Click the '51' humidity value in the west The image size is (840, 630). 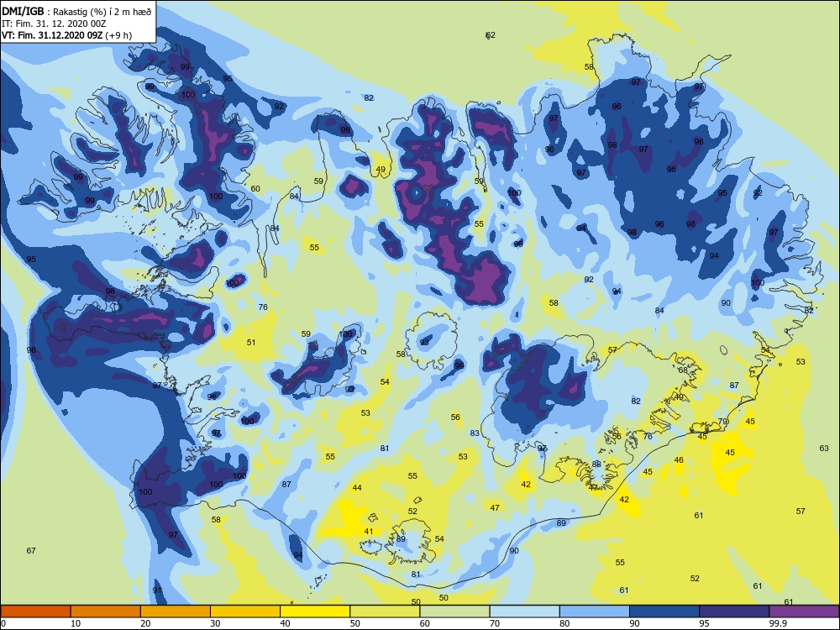click(x=251, y=342)
